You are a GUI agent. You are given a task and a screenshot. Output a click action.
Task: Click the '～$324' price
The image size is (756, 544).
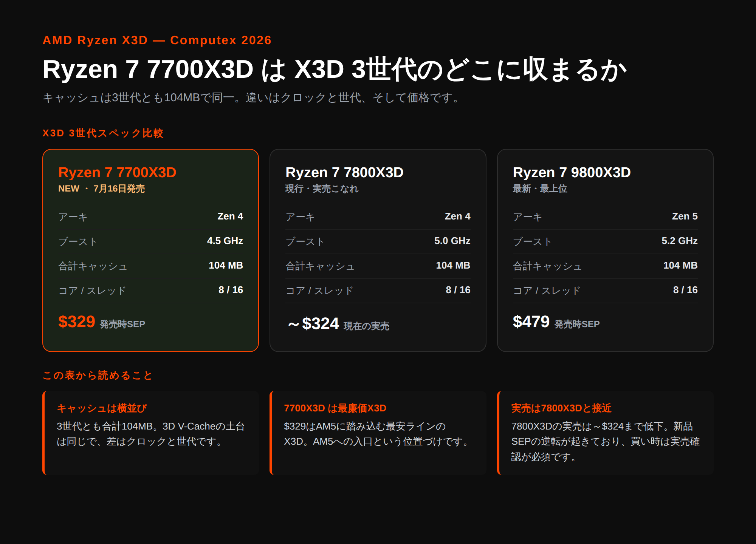(x=313, y=324)
